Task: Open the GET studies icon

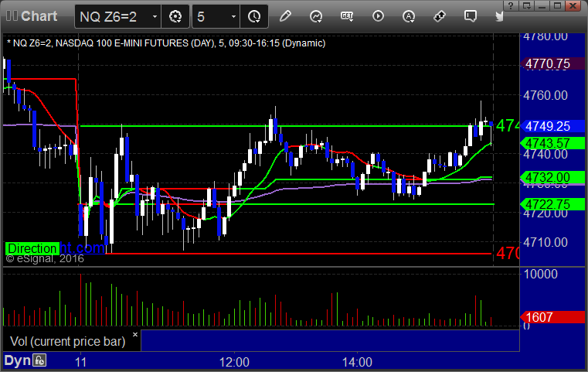Action: [347, 16]
